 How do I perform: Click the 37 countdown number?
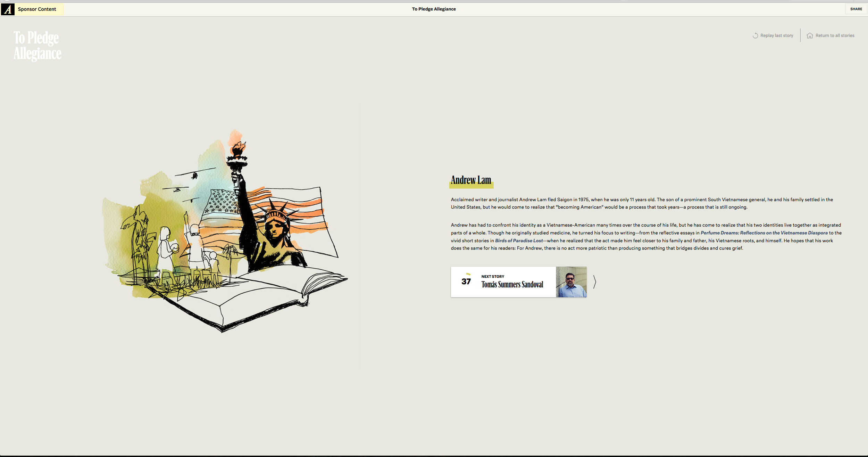click(x=466, y=281)
